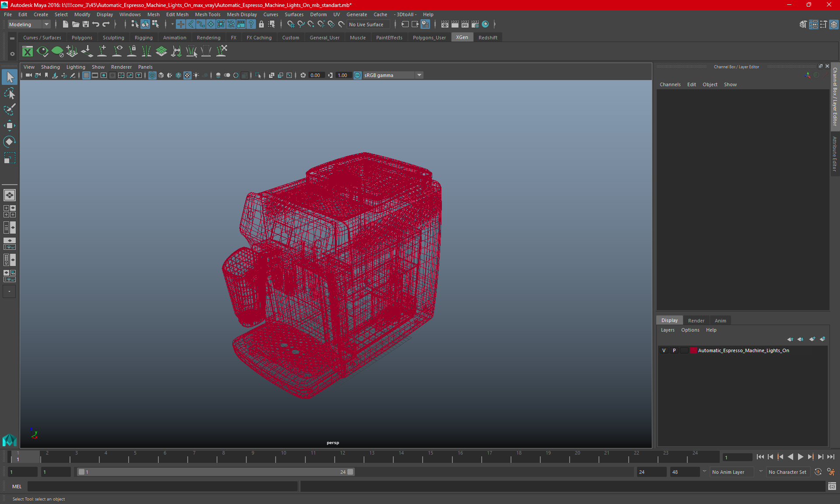The height and width of the screenshot is (504, 840).
Task: Click the Render button in Channel Box
Action: [695, 320]
